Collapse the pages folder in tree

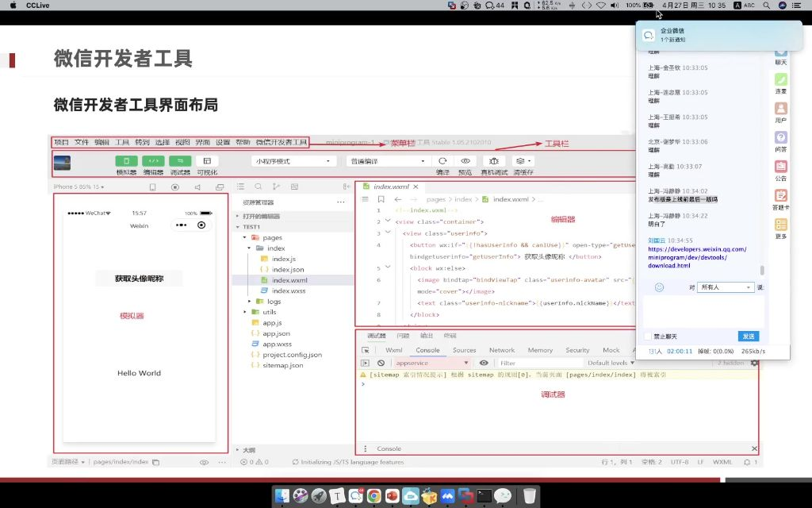tap(245, 237)
